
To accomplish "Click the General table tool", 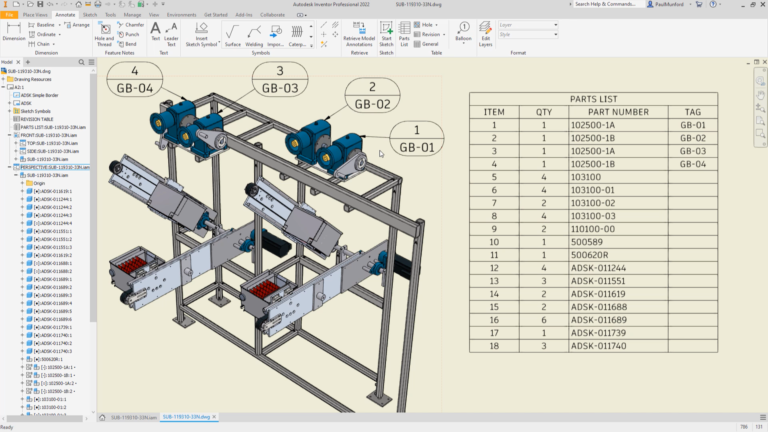I will click(426, 44).
